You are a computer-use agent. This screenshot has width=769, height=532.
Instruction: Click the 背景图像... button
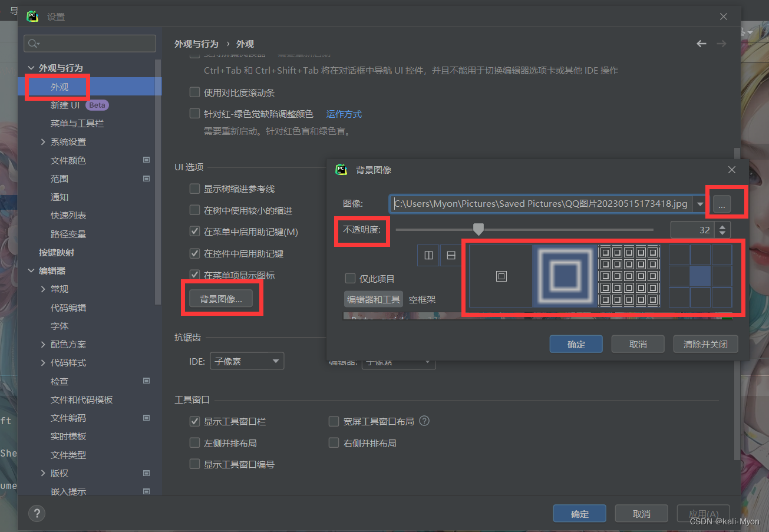click(221, 299)
